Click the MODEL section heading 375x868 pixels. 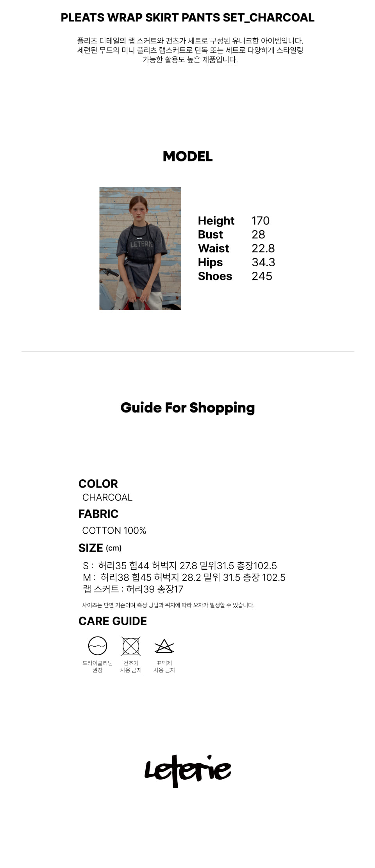(187, 156)
